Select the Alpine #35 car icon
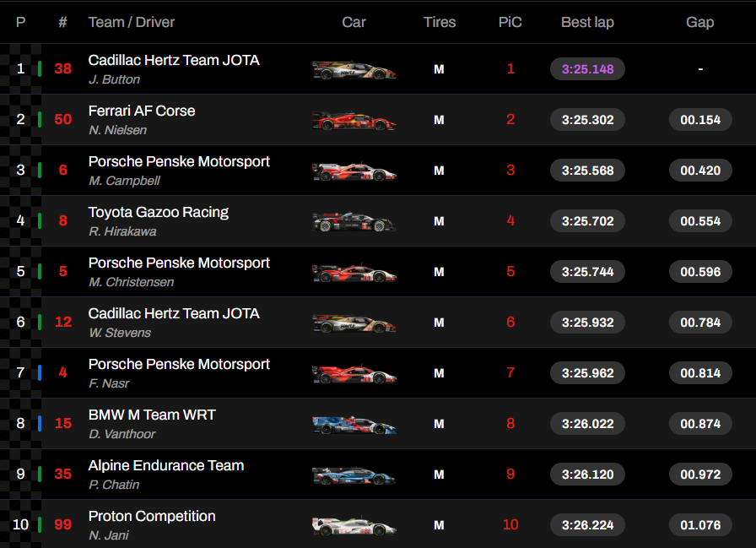Screen dimensions: 756x548 click(354, 475)
